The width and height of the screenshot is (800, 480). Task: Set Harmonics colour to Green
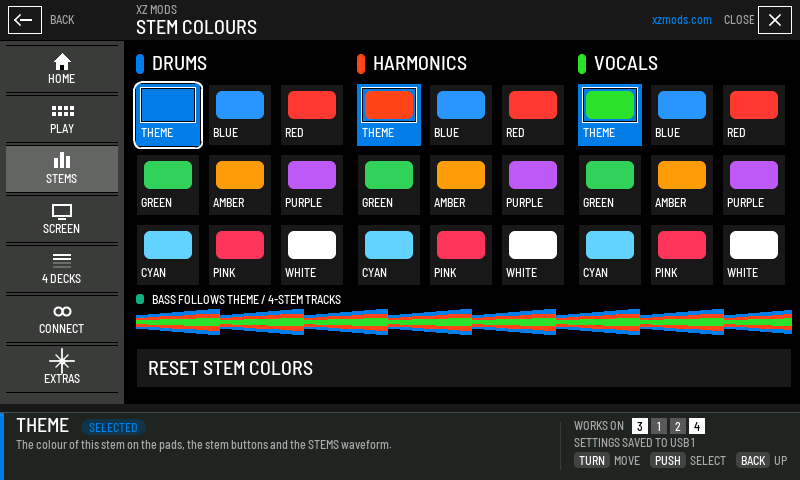389,185
